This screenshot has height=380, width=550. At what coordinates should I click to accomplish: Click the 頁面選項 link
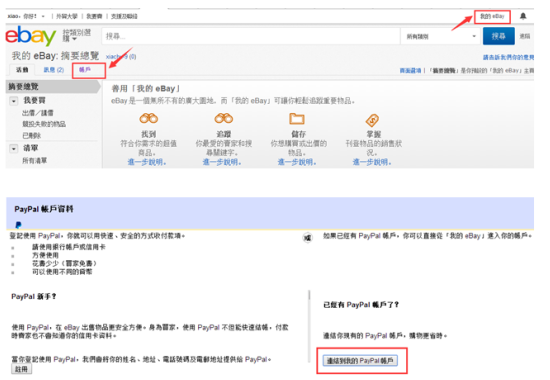click(410, 71)
